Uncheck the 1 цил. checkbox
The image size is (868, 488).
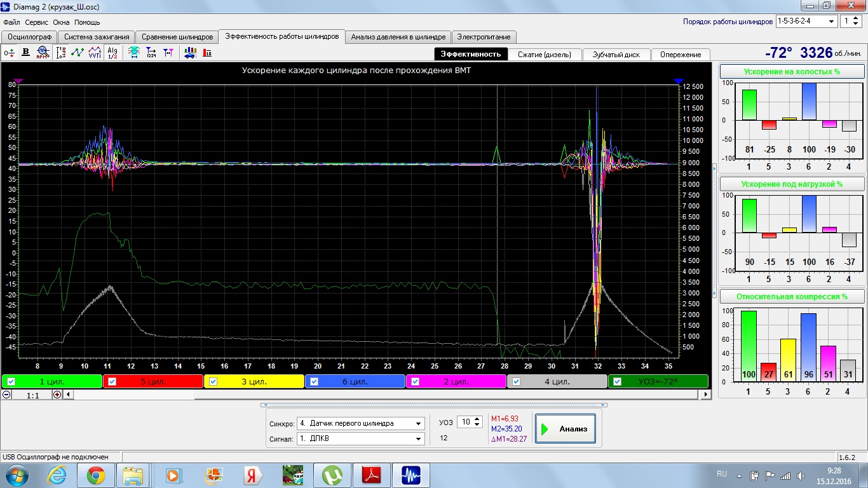point(11,382)
